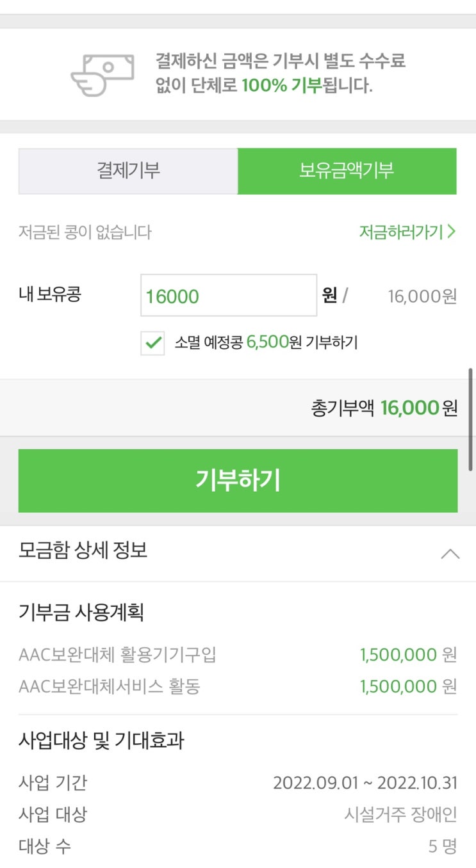The height and width of the screenshot is (868, 476).
Task: Click the 대상 수 5 명 value
Action: [442, 846]
